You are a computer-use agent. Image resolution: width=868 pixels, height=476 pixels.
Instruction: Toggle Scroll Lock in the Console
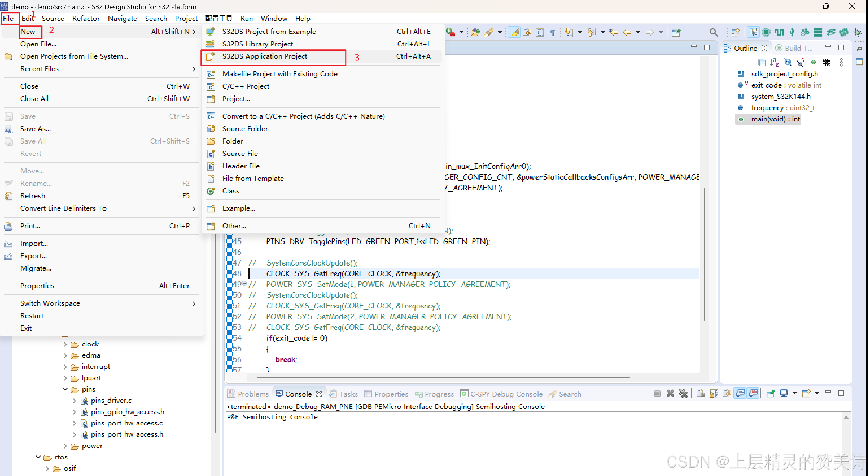point(714,394)
